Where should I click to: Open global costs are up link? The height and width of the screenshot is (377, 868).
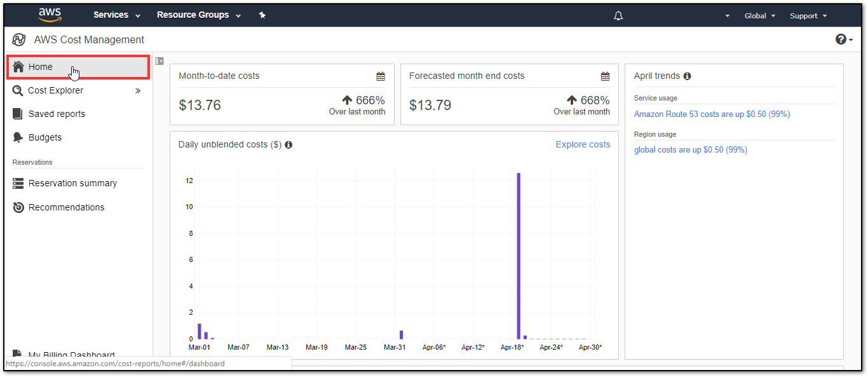(x=691, y=150)
